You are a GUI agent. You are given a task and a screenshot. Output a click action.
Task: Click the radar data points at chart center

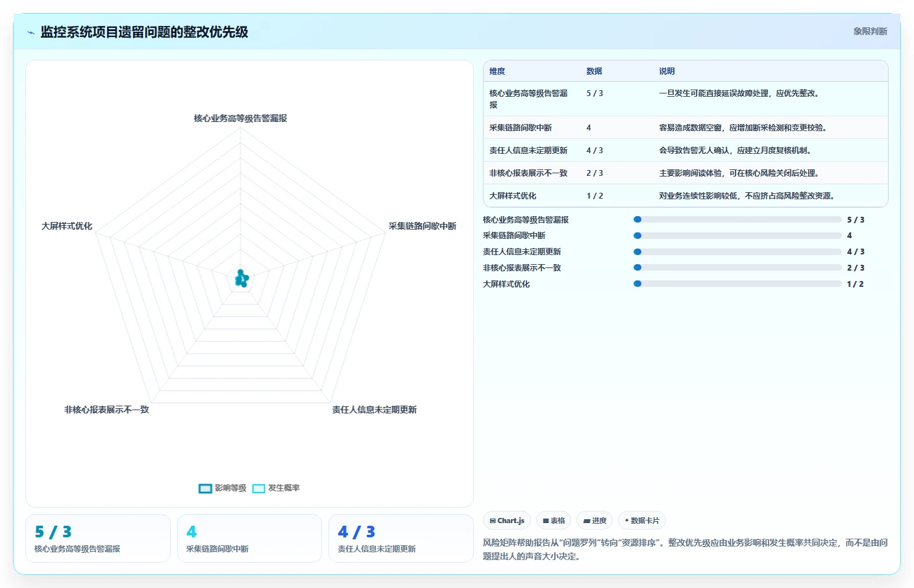pyautogui.click(x=241, y=279)
